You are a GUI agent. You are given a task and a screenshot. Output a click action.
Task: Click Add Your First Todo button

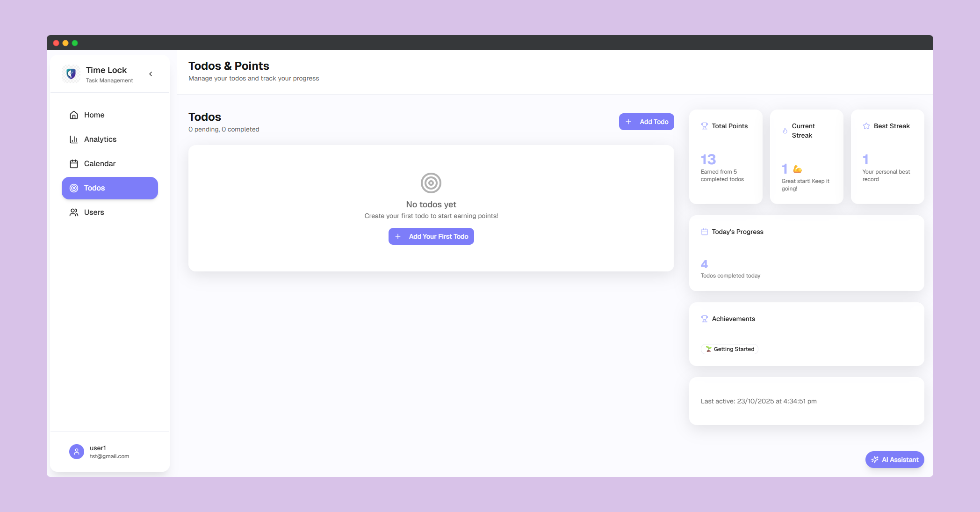pos(431,236)
